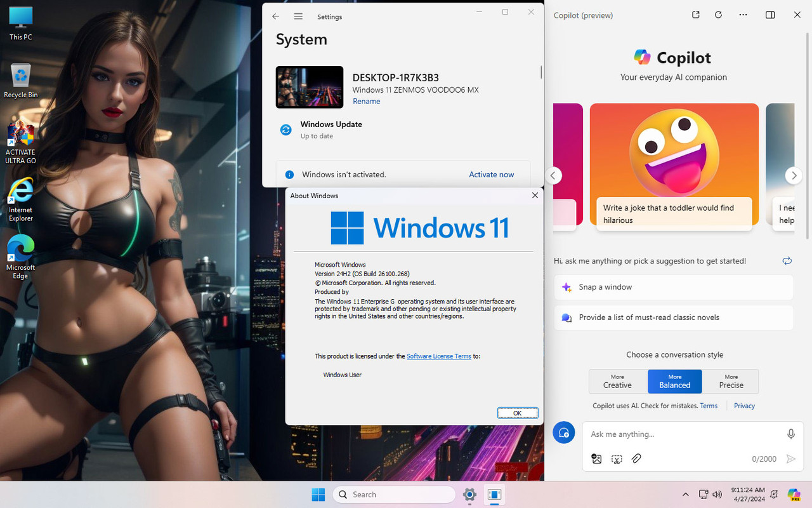Click the info icon beside activation notice
Viewport: 812px width, 508px height.
tap(289, 175)
